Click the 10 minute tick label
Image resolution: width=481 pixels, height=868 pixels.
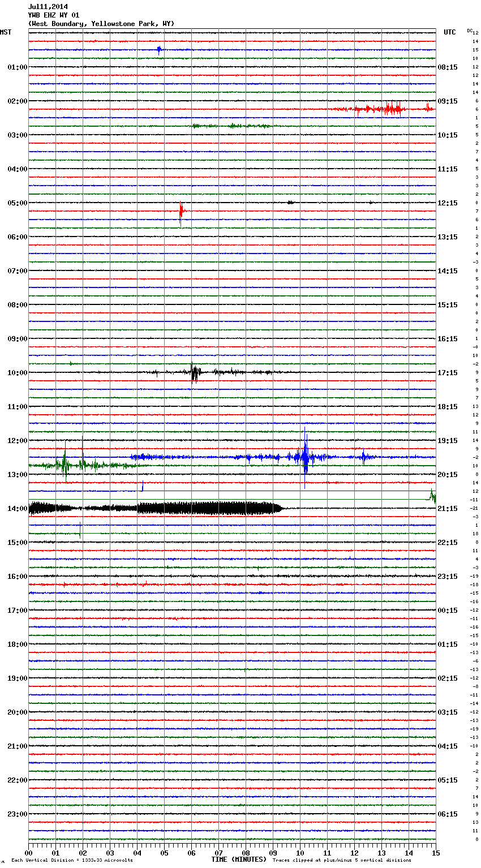(x=300, y=853)
